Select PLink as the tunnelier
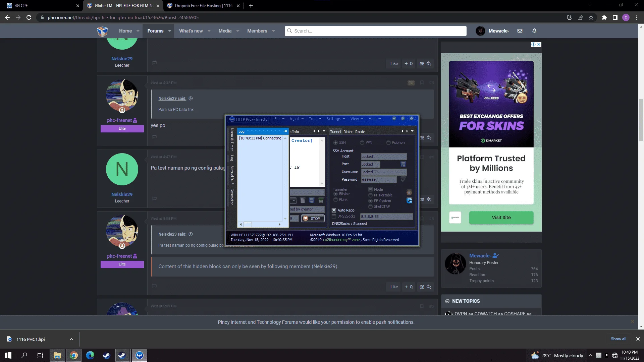Image resolution: width=644 pixels, height=362 pixels. click(x=335, y=200)
